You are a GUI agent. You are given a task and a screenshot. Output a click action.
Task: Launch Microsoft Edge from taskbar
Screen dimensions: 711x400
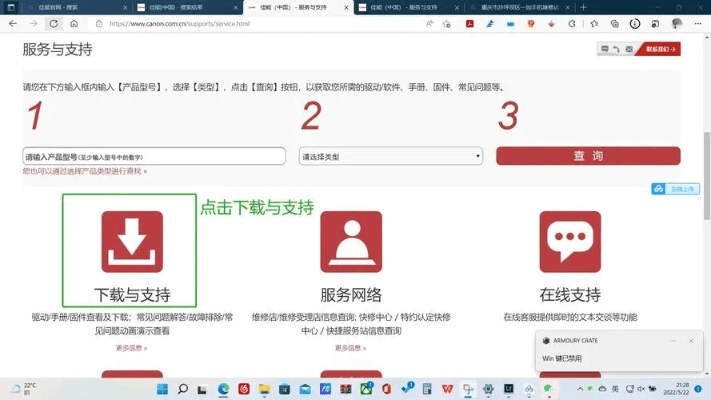(x=223, y=389)
